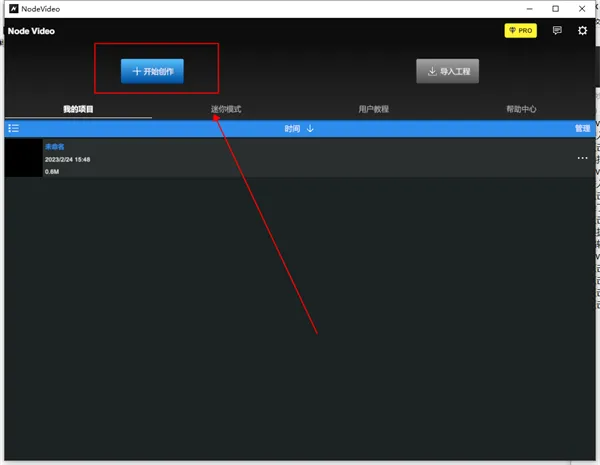Minimize the NodeVideo window
This screenshot has height=465, width=600.
[x=530, y=9]
